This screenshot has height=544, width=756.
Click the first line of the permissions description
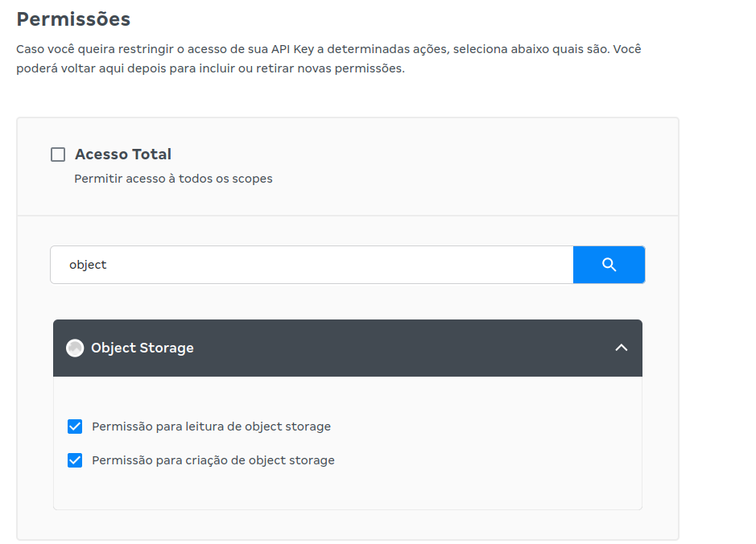coord(328,49)
